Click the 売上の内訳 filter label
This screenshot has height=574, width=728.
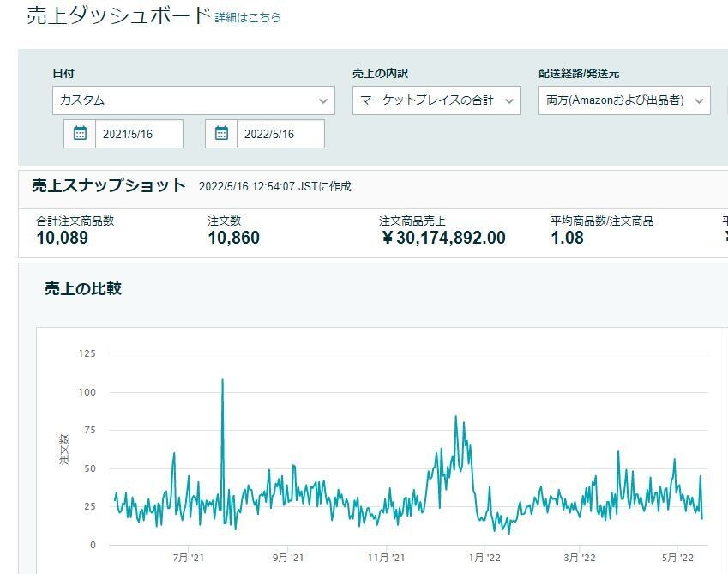coord(380,74)
